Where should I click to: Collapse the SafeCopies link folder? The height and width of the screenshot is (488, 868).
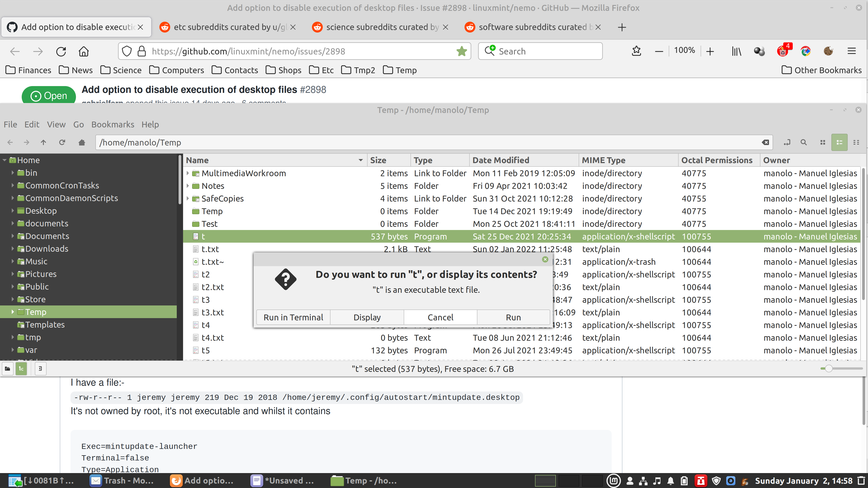188,198
